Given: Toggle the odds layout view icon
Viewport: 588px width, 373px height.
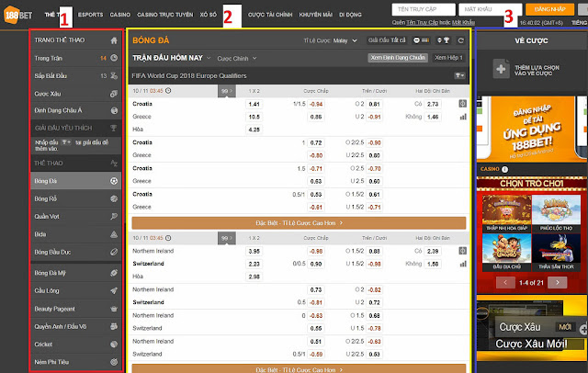Looking at the screenshot, I should [421, 40].
